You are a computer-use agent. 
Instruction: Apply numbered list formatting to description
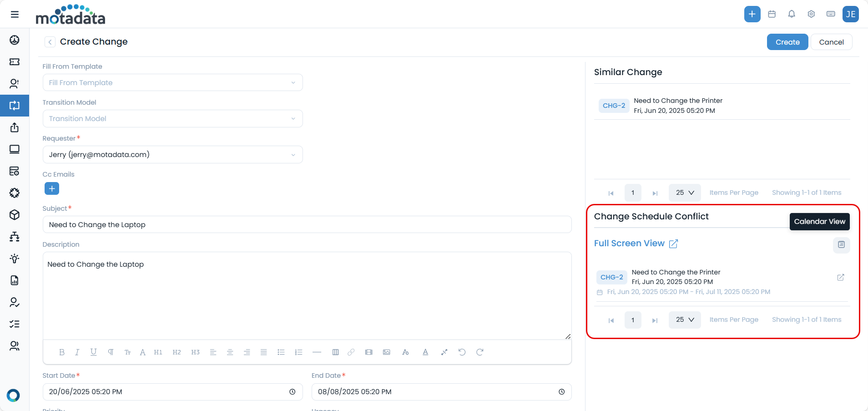tap(298, 352)
